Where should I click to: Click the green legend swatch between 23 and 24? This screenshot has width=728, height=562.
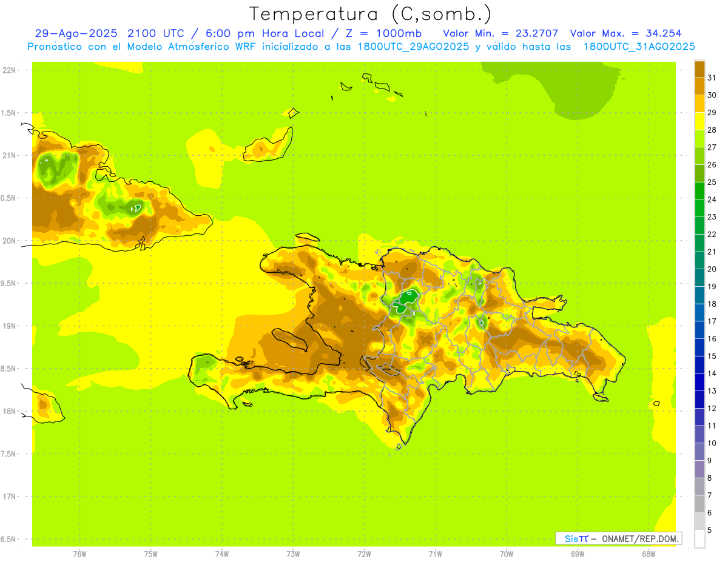(699, 208)
